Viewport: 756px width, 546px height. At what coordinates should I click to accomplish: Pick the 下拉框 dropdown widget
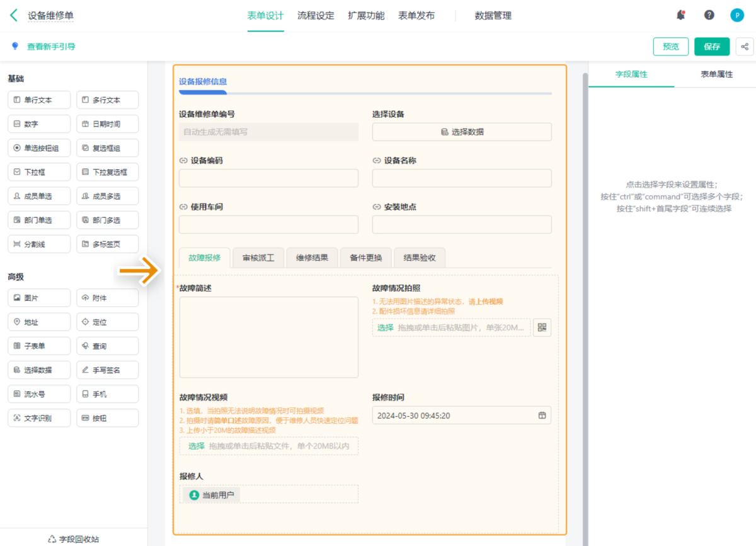click(39, 172)
